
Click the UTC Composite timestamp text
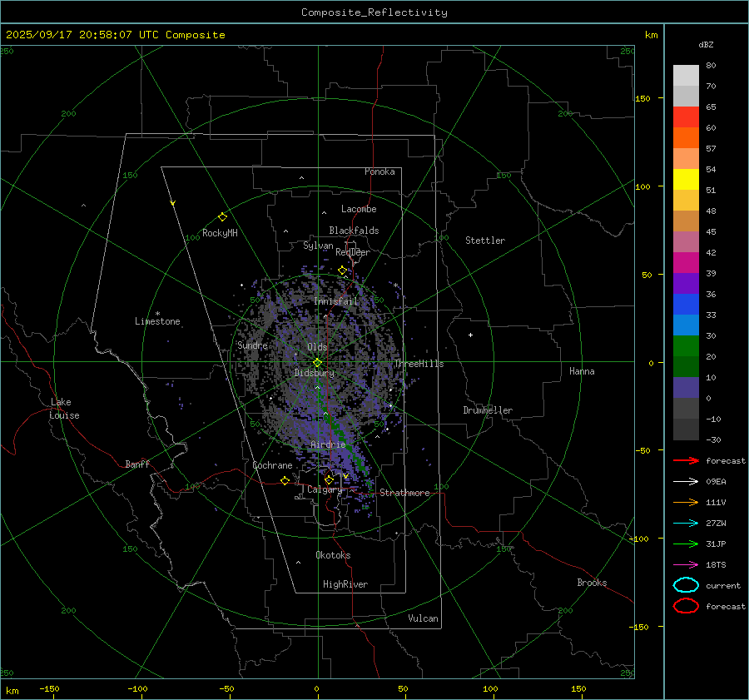[x=115, y=35]
